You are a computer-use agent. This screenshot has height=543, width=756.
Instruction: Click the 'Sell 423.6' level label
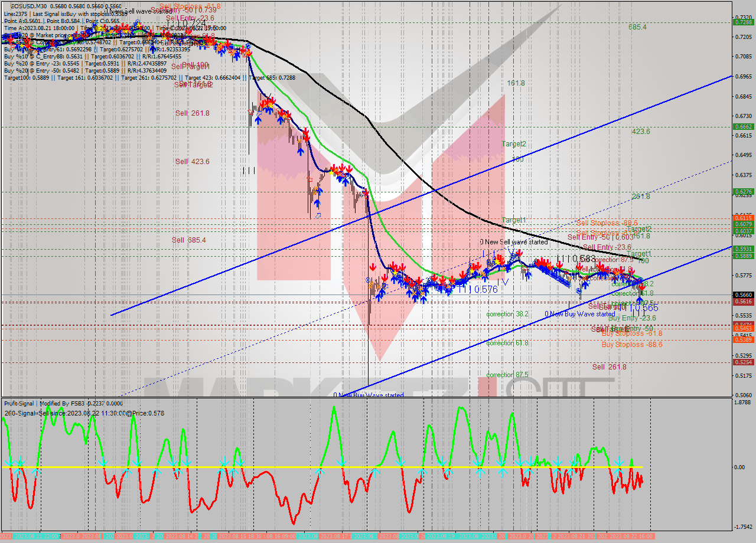pos(192,162)
